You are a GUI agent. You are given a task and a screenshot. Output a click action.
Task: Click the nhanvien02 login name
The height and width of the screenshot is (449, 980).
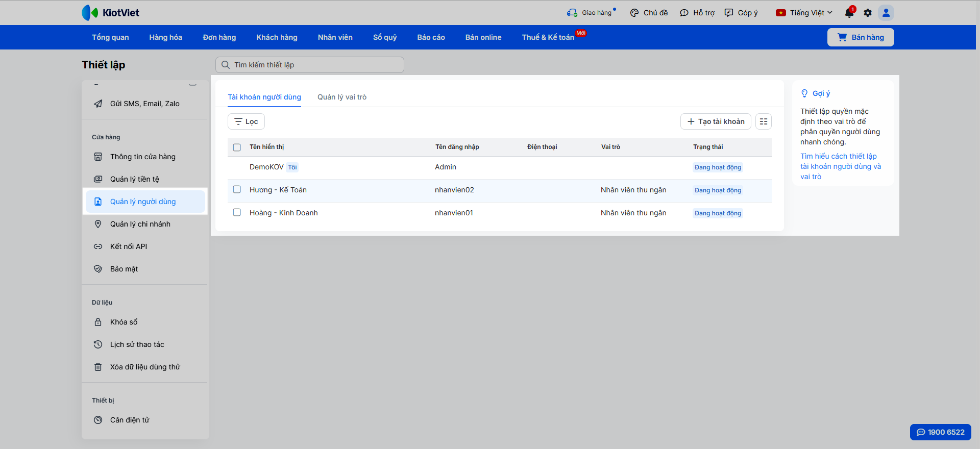click(x=454, y=190)
